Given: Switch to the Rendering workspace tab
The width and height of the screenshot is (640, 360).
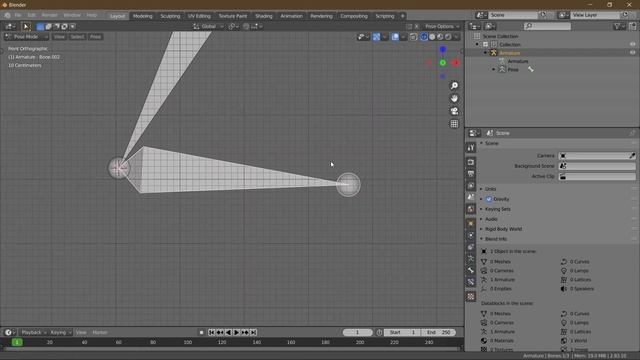Looking at the screenshot, I should pos(321,16).
